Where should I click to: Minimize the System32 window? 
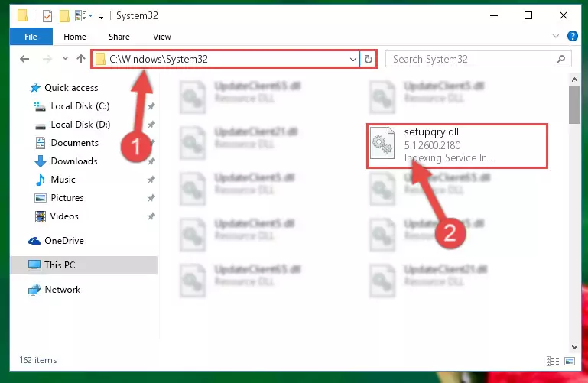coord(494,16)
